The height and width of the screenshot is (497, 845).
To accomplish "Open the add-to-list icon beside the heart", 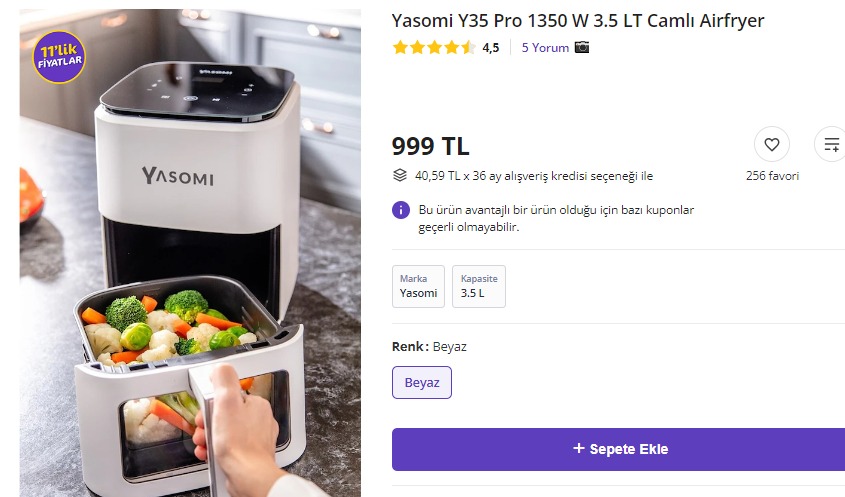I will click(830, 144).
